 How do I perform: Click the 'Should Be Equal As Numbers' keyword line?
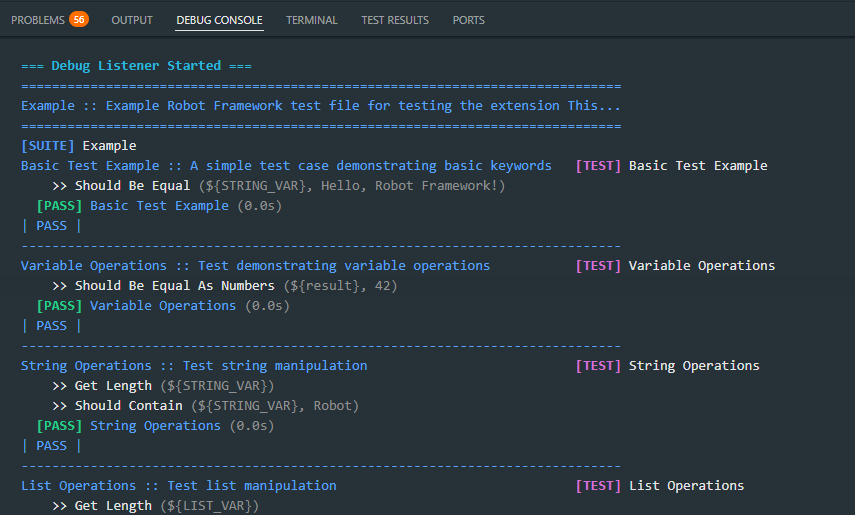(225, 286)
